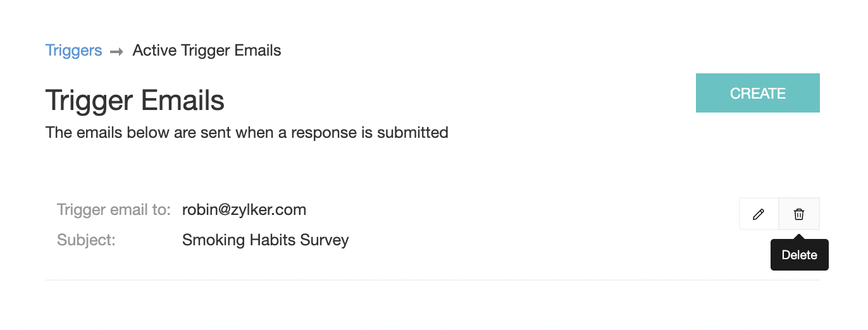
Task: Click the divider line below trigger row
Action: [432, 279]
